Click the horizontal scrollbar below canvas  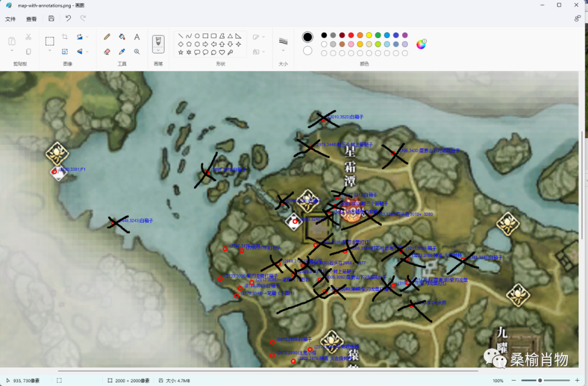tap(268, 371)
